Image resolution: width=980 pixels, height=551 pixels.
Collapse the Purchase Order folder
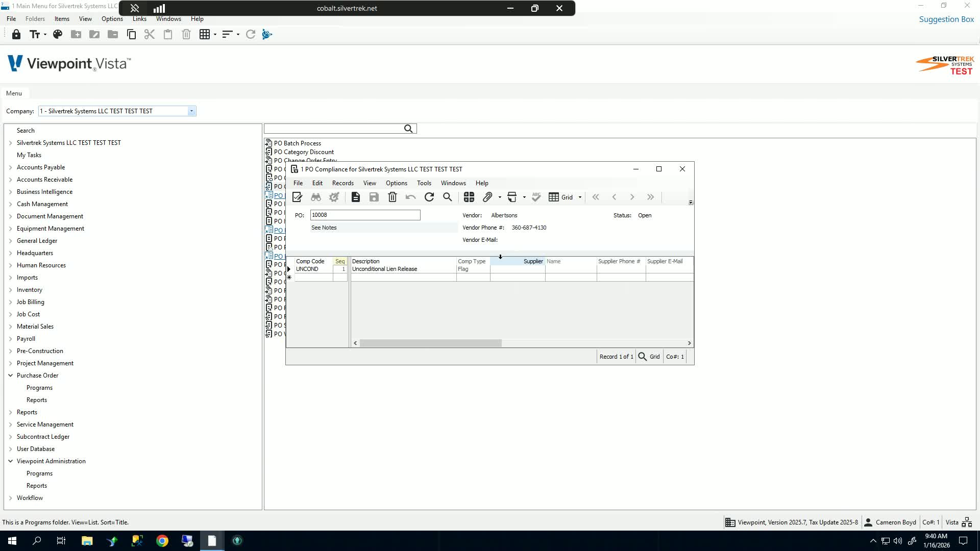[x=10, y=375]
